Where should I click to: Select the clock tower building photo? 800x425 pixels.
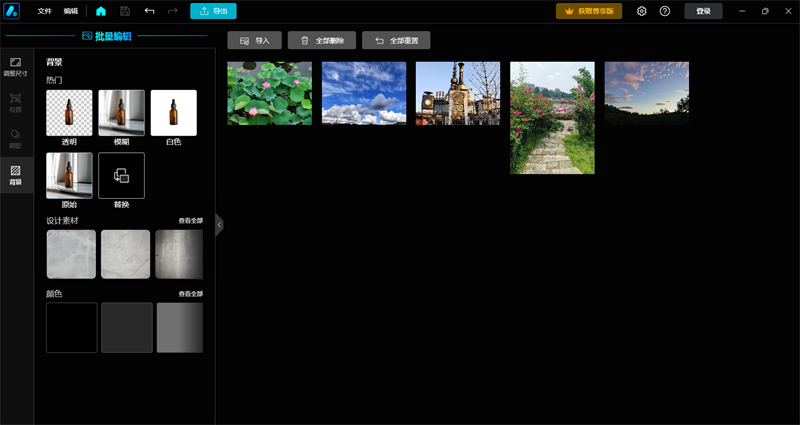click(x=458, y=93)
